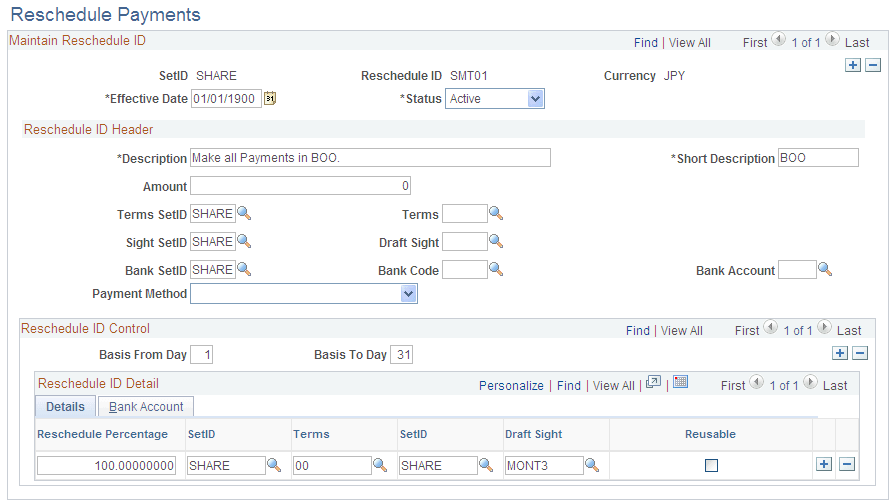
Task: Look up second SetID in detail grid
Action: (486, 465)
